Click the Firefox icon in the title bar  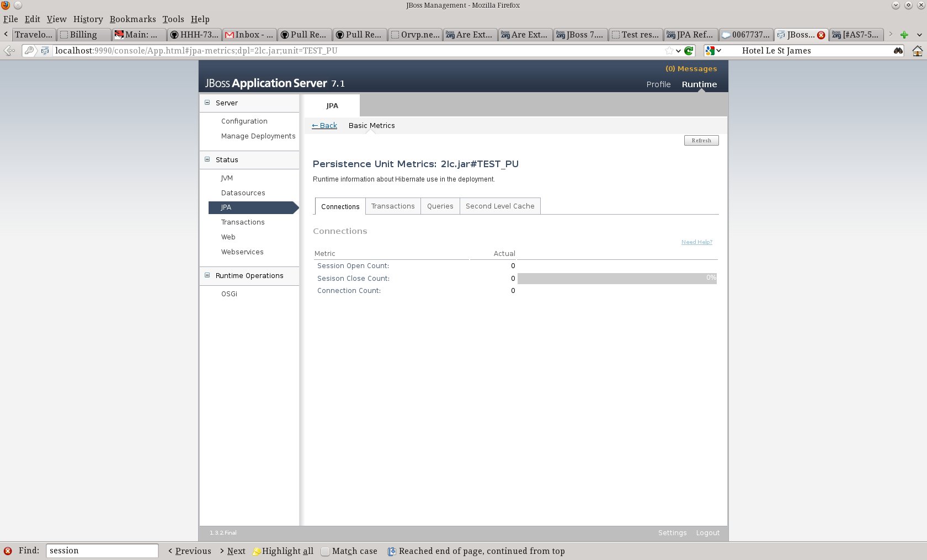[6, 6]
